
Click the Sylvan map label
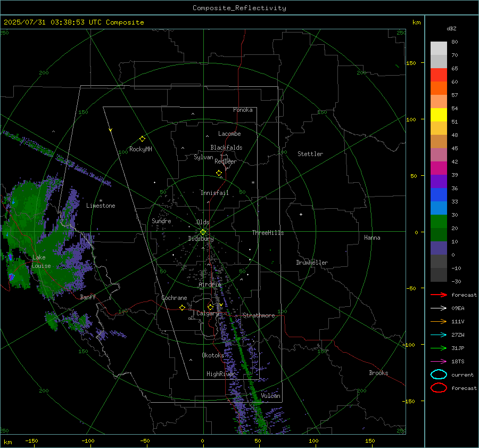tap(203, 157)
